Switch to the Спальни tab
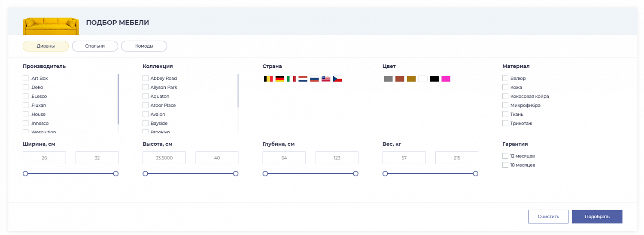The height and width of the screenshot is (235, 644). click(x=95, y=46)
